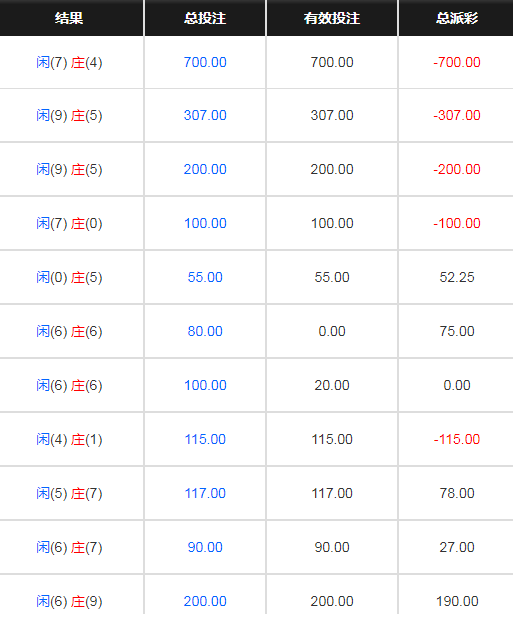The height and width of the screenshot is (627, 513).
Task: Open the 55.00 total bet link
Action: pos(205,278)
